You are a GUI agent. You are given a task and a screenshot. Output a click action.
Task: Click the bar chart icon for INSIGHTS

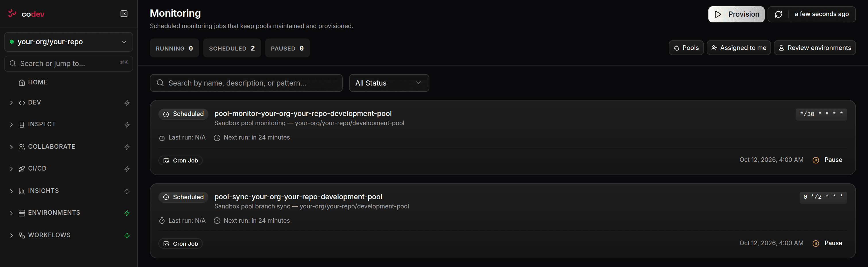22,191
